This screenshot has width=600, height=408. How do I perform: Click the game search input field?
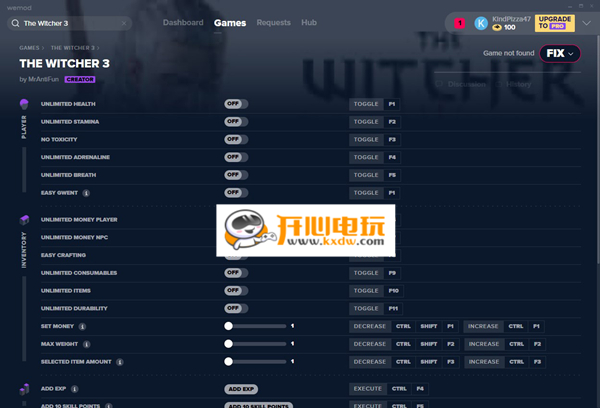[68, 22]
